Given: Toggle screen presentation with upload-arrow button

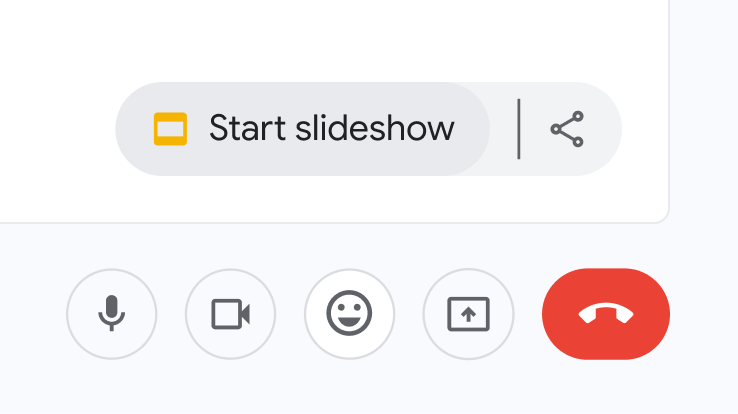Looking at the screenshot, I should point(468,314).
